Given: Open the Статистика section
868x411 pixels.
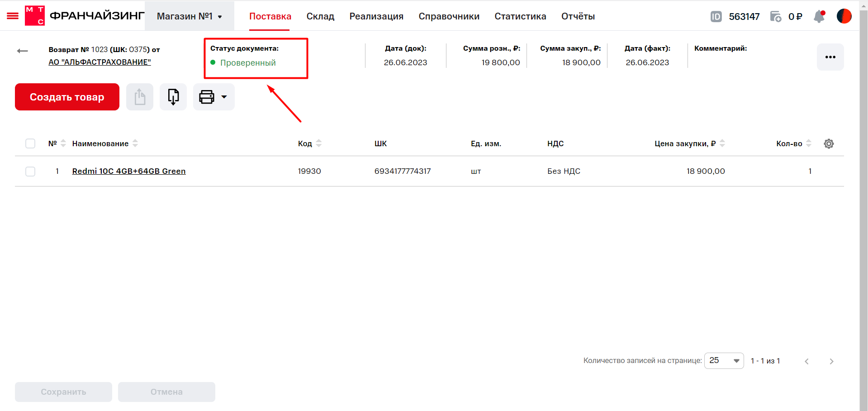Looking at the screenshot, I should 520,16.
